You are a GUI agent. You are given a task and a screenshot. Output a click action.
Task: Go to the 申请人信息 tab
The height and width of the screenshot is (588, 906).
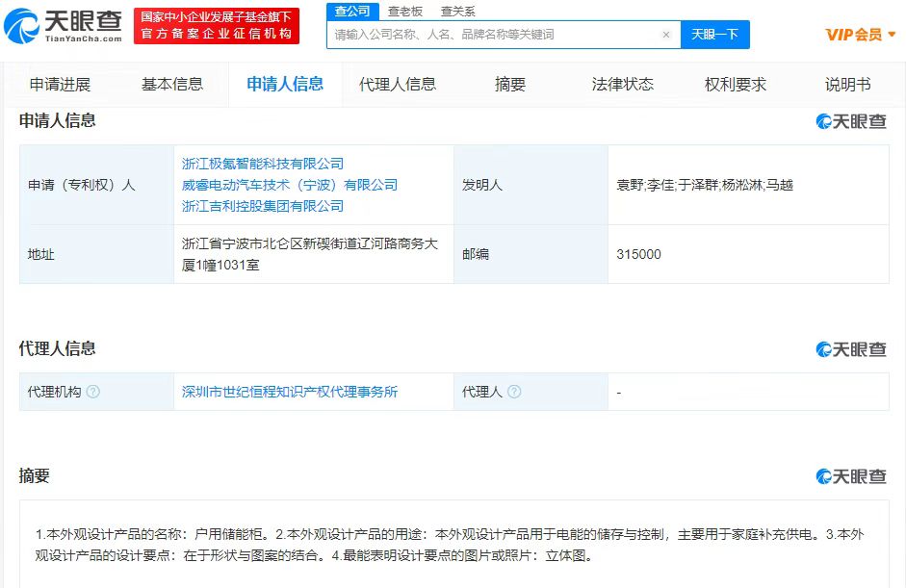pos(285,85)
